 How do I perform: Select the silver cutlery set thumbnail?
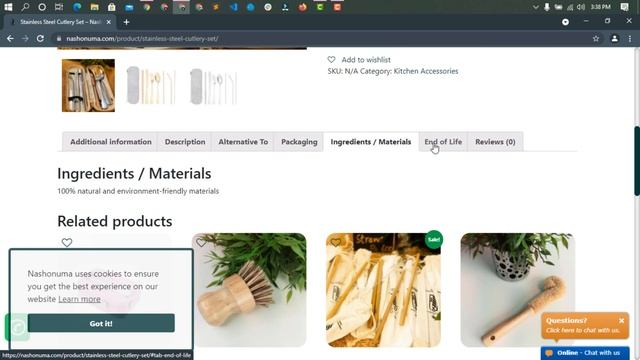point(213,86)
